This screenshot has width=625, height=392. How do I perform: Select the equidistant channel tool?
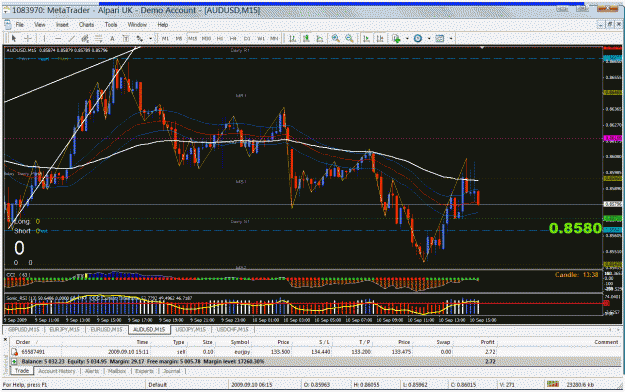tap(85, 38)
